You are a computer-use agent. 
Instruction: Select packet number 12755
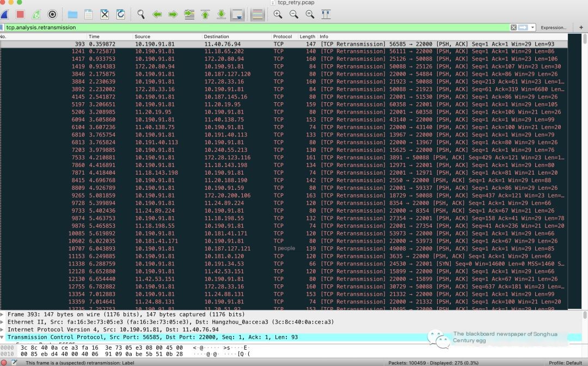click(x=284, y=287)
